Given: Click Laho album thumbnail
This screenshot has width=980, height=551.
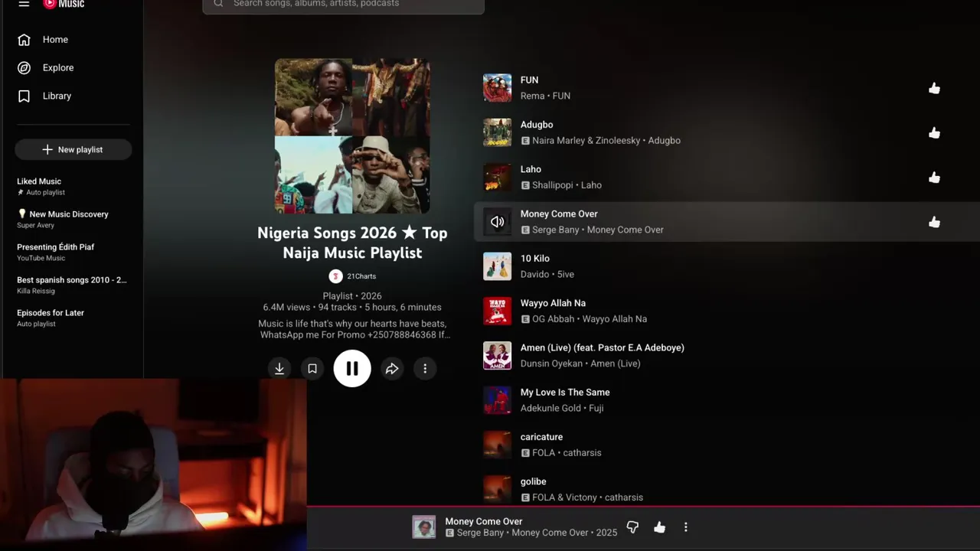Looking at the screenshot, I should point(497,178).
